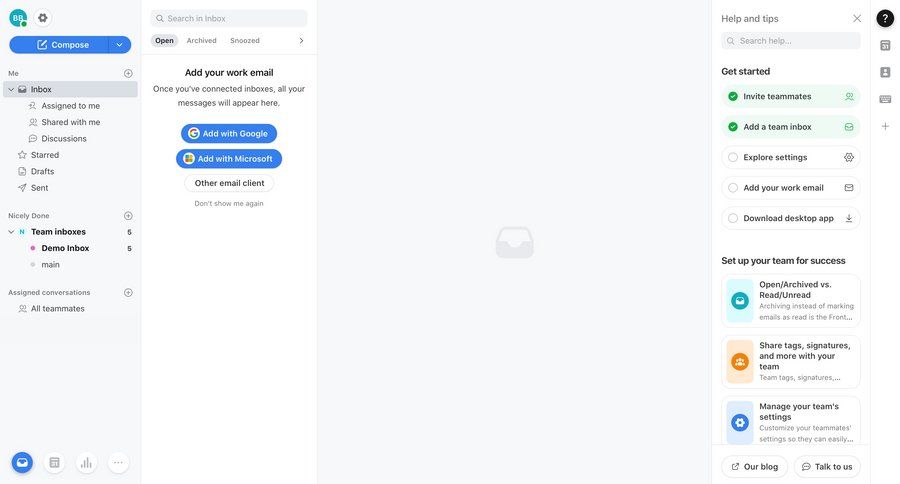Click the plus icon beside Nicely Done
Image resolution: width=900 pixels, height=484 pixels.
[x=128, y=216]
